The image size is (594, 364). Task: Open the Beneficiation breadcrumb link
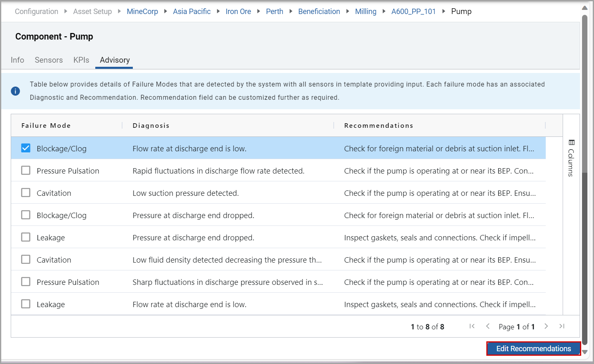[x=319, y=11]
